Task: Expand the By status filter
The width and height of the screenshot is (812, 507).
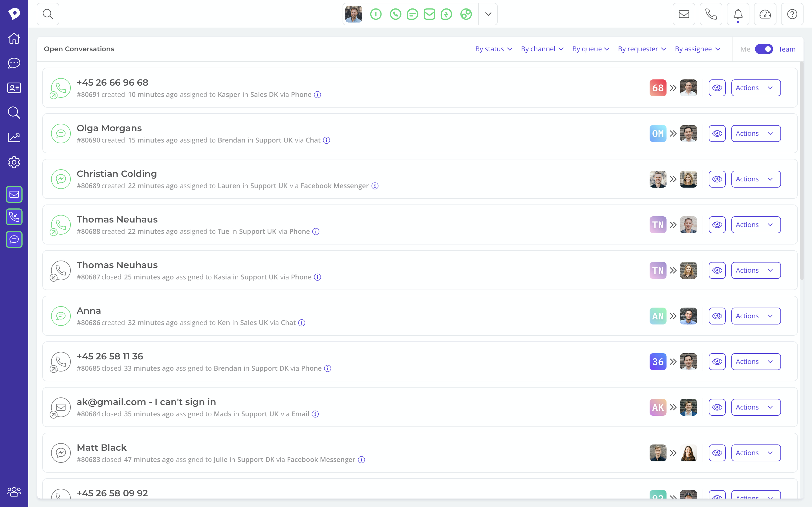Action: click(494, 49)
